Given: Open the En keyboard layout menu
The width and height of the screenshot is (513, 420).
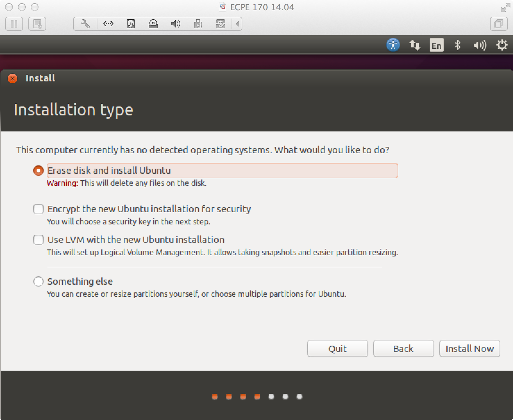Looking at the screenshot, I should coord(436,45).
